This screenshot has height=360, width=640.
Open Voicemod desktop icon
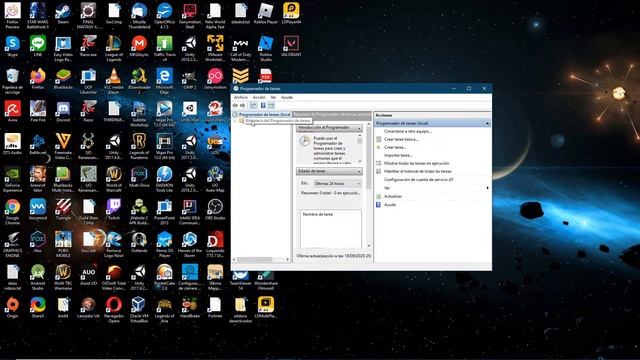coord(38,209)
